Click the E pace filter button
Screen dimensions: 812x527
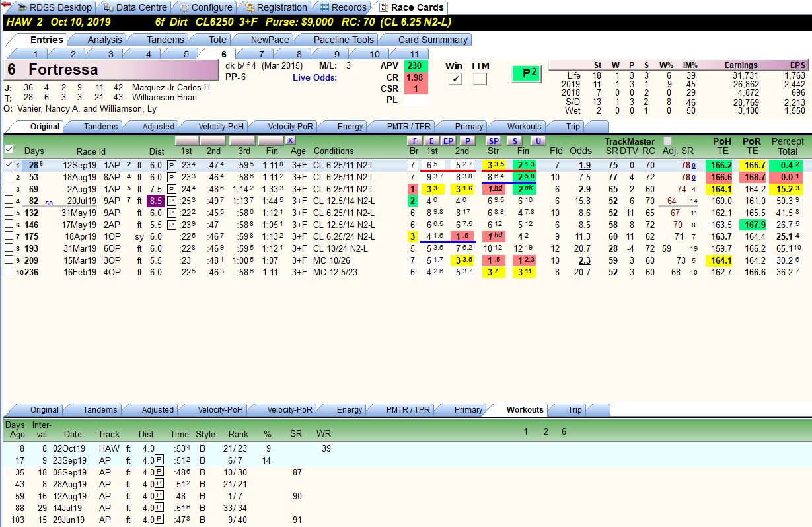tap(431, 141)
